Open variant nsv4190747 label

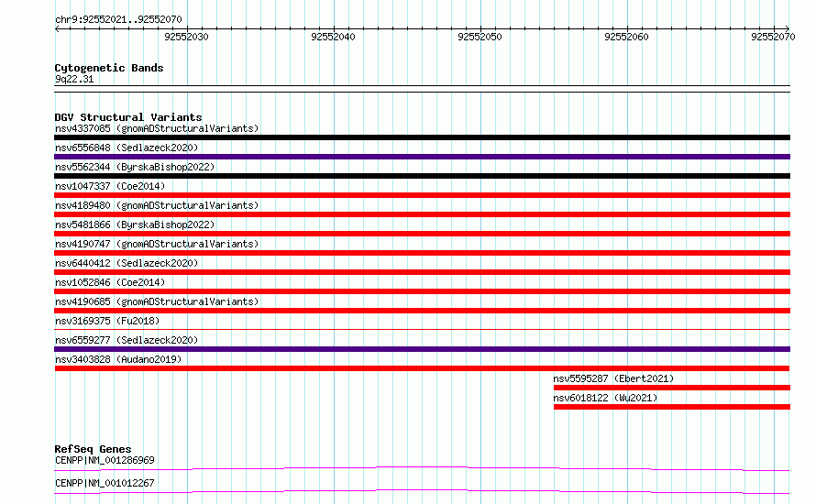[x=157, y=244]
